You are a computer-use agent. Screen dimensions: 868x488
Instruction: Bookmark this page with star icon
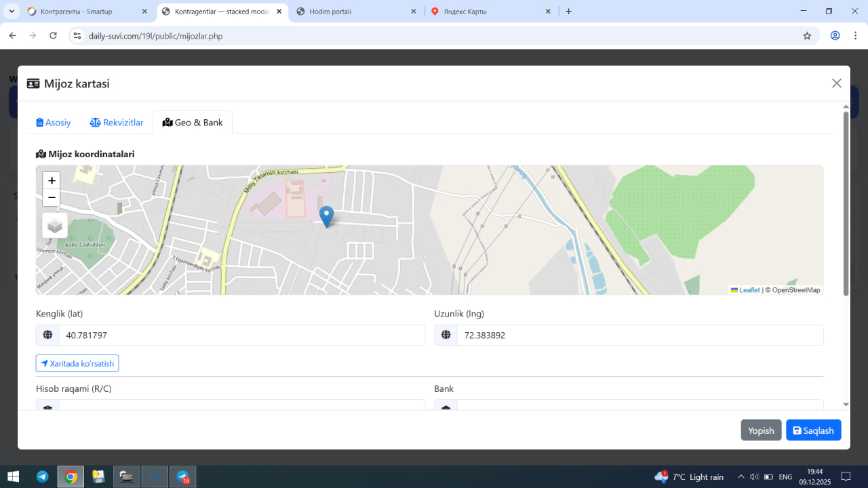coord(807,36)
